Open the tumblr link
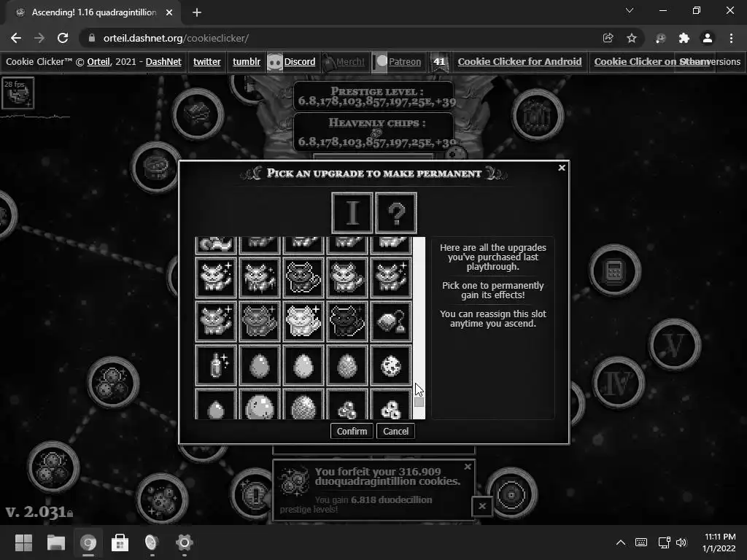 tap(247, 62)
